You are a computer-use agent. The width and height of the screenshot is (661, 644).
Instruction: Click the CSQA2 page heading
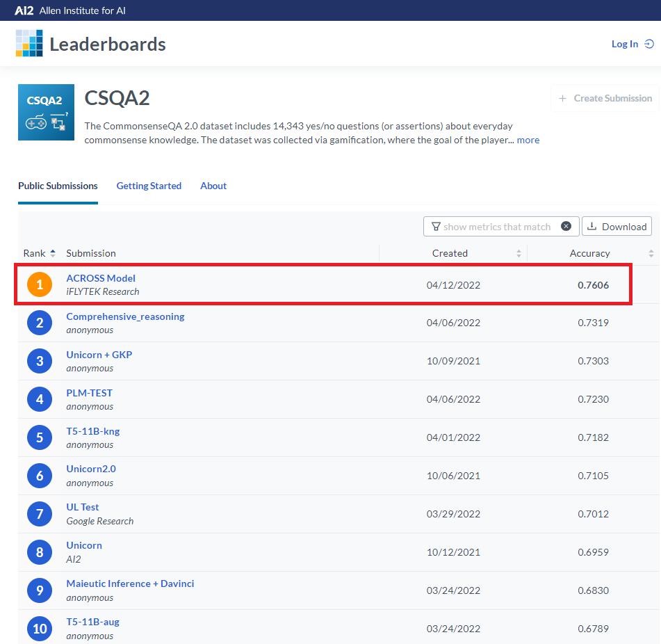117,98
